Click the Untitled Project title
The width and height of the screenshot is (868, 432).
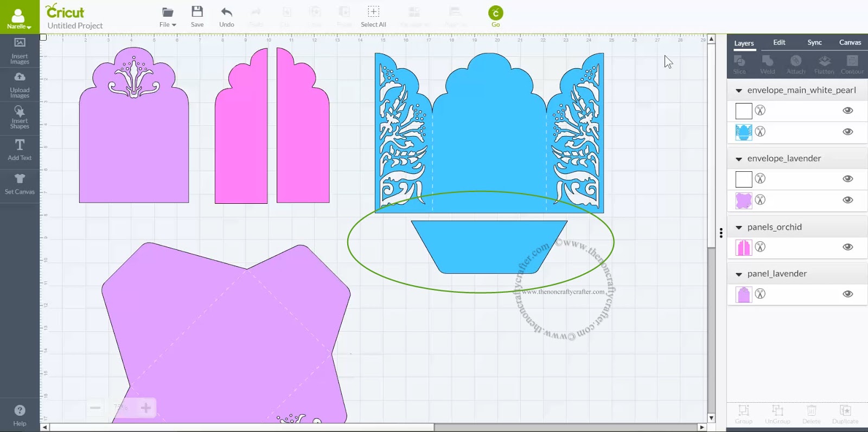75,25
